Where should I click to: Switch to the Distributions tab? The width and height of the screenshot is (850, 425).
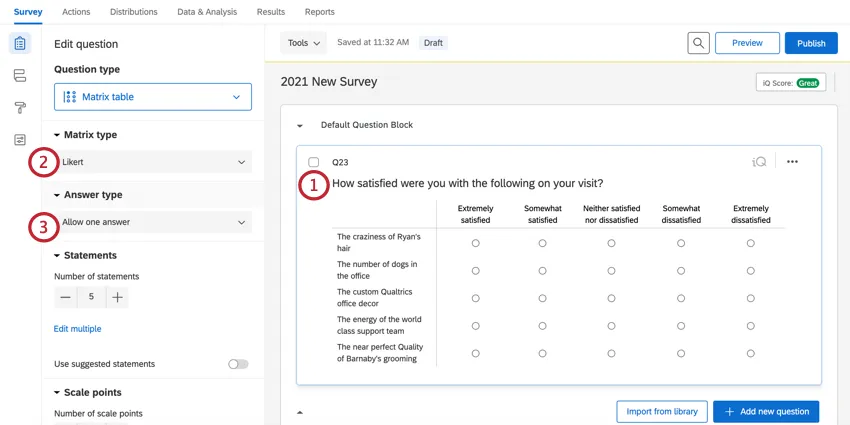[x=133, y=12]
